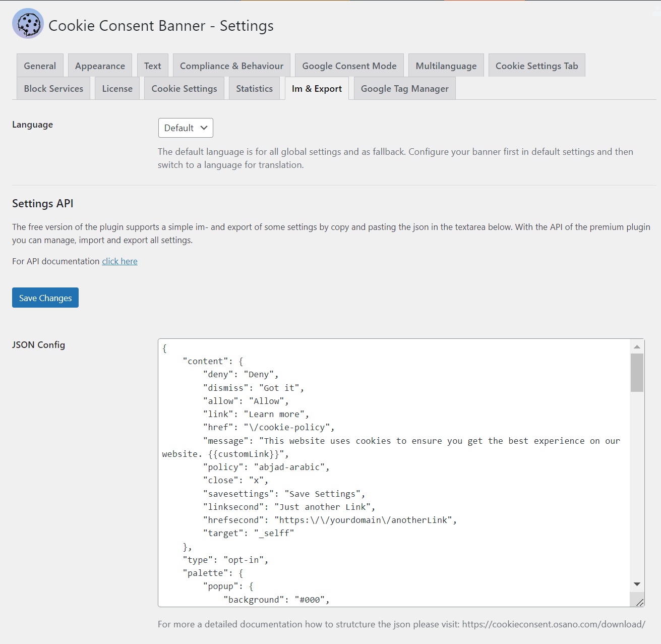Open the General settings tab
The image size is (661, 644).
pyautogui.click(x=40, y=66)
